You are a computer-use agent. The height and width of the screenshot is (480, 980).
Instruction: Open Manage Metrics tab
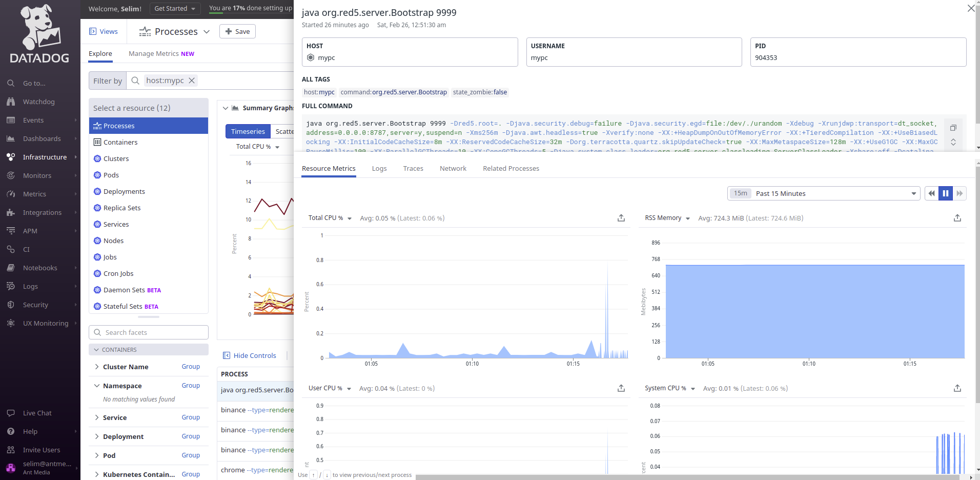161,53
